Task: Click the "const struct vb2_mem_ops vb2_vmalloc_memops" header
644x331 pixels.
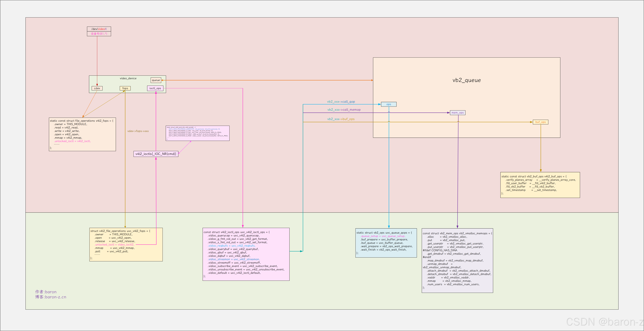Action: (457, 233)
